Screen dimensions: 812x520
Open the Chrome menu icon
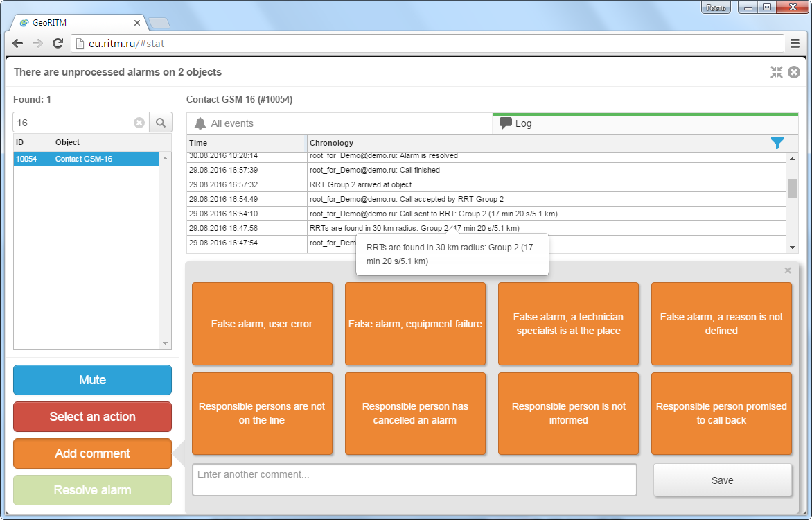pos(795,44)
